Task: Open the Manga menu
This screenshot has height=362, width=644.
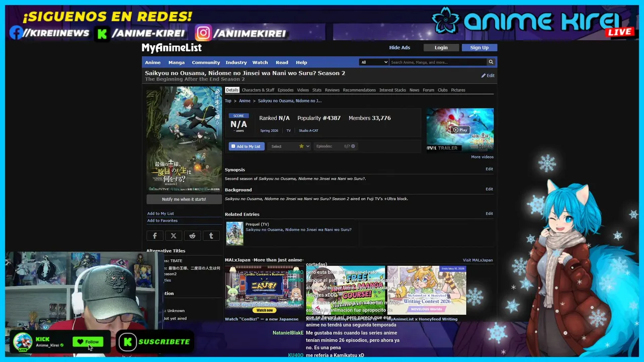Action: point(177,62)
